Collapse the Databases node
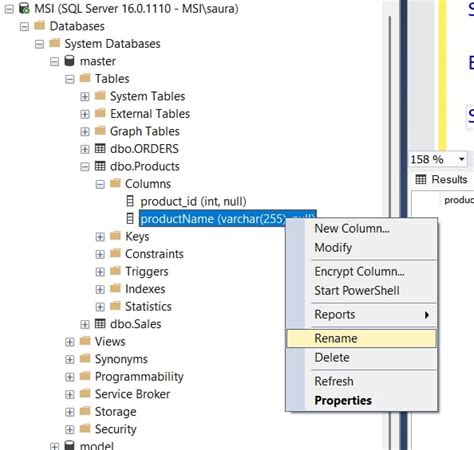This screenshot has width=474, height=450. click(24, 27)
